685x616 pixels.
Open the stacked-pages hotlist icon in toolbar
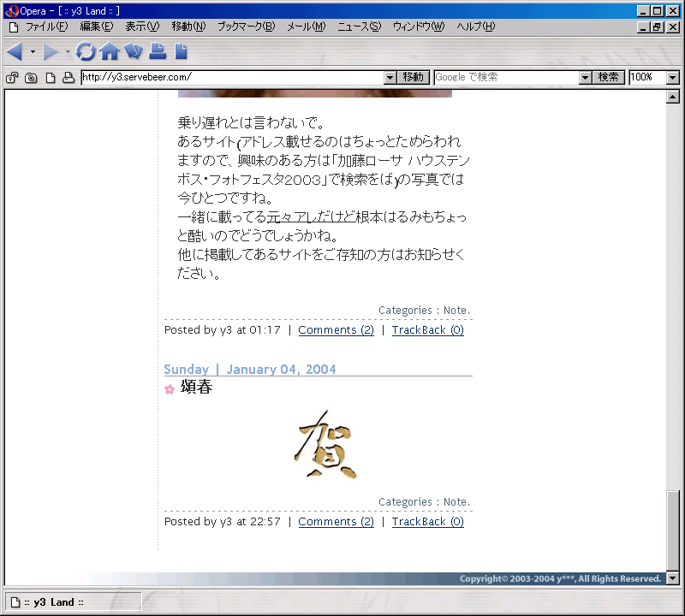tap(134, 51)
